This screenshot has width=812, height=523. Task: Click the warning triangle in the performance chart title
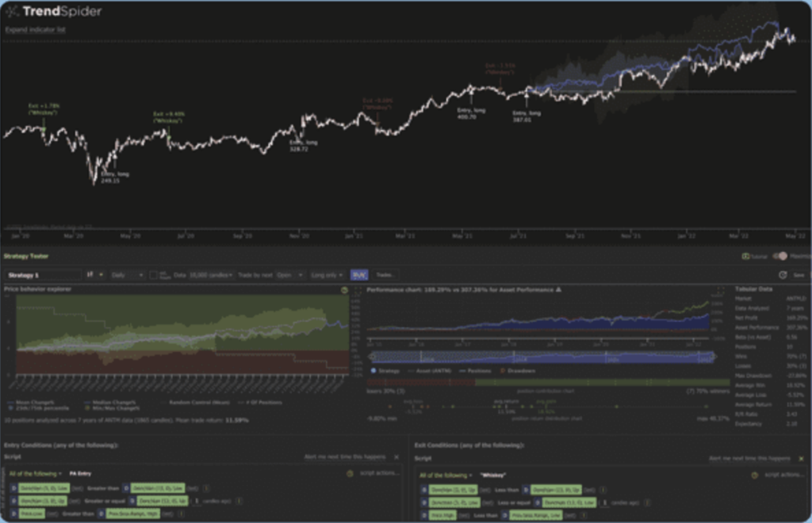coord(557,290)
